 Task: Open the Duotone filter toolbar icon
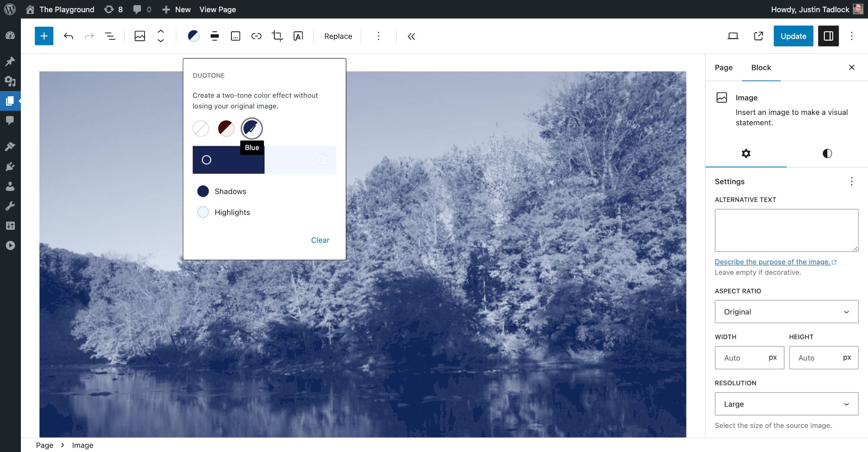click(x=194, y=36)
